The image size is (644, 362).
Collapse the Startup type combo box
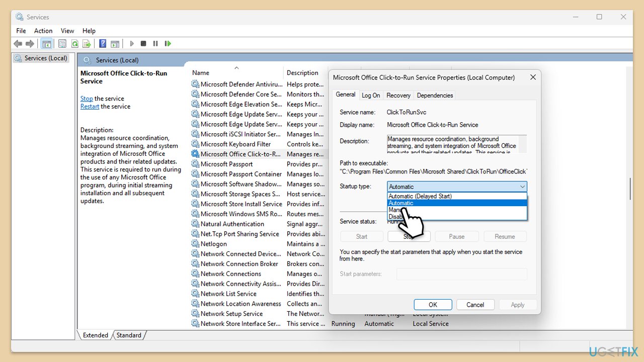522,187
